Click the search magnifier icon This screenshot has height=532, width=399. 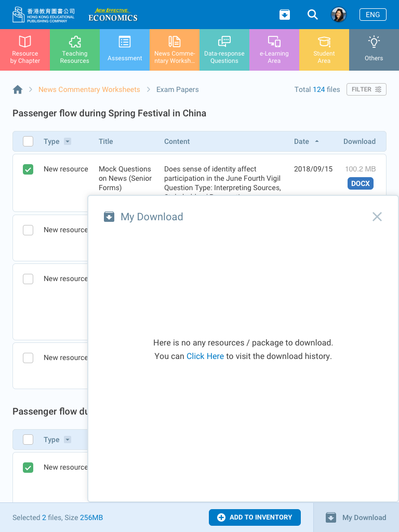(312, 15)
